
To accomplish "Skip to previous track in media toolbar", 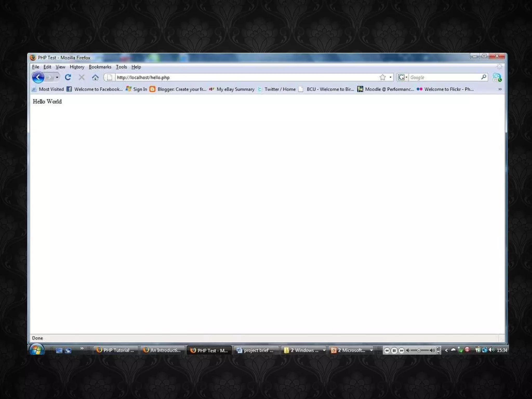I will (x=387, y=350).
